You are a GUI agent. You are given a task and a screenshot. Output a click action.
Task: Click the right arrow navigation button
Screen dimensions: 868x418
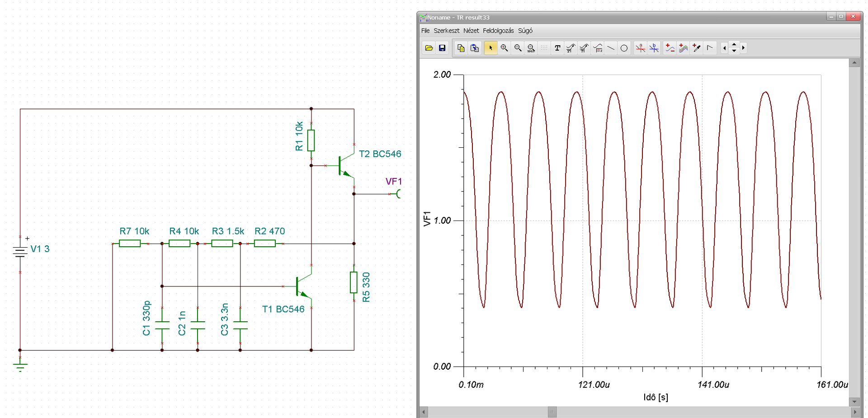coord(743,48)
